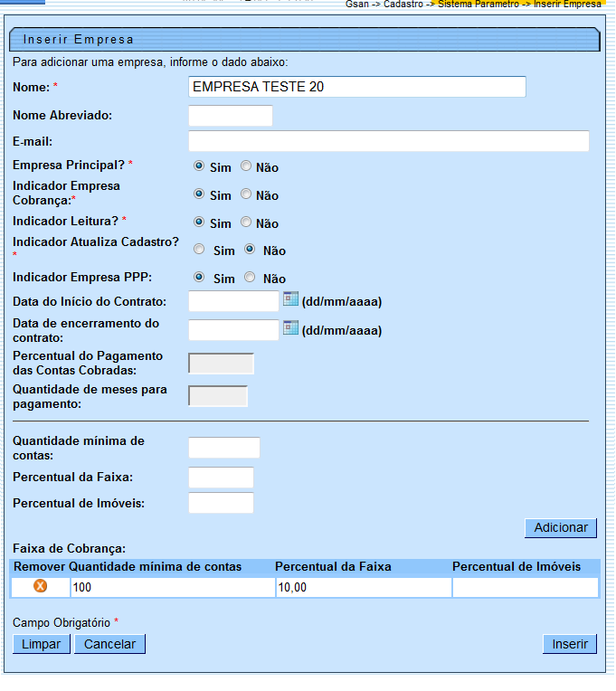Viewport: 616px width, 691px height.
Task: Open calendar for Data de encerramento do contrato
Action: click(290, 327)
